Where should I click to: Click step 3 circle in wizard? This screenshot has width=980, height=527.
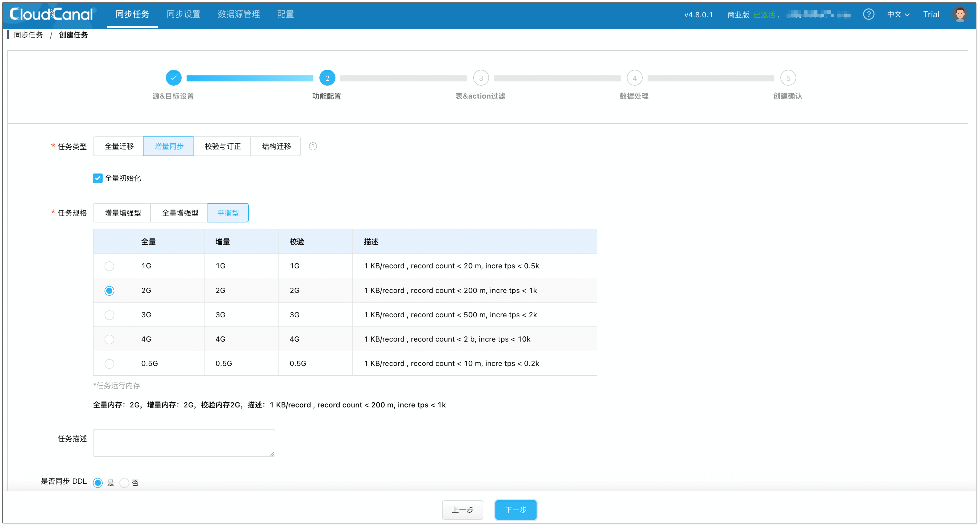[x=481, y=78]
